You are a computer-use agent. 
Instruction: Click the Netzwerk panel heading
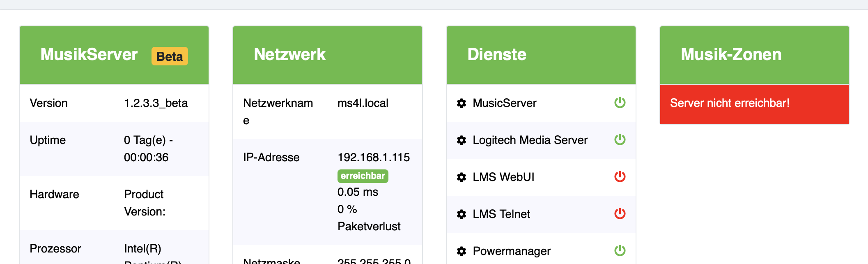[289, 55]
